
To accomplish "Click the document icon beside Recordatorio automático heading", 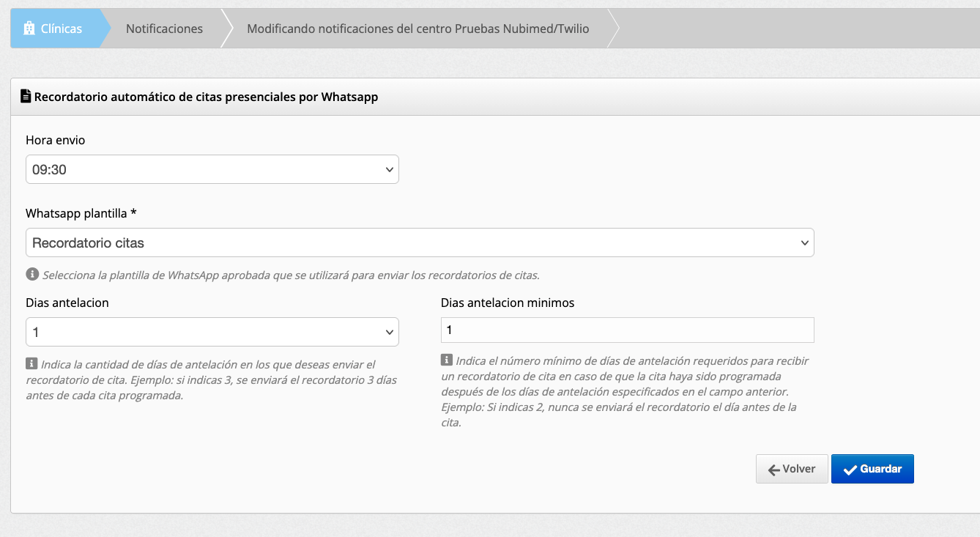I will click(x=26, y=96).
